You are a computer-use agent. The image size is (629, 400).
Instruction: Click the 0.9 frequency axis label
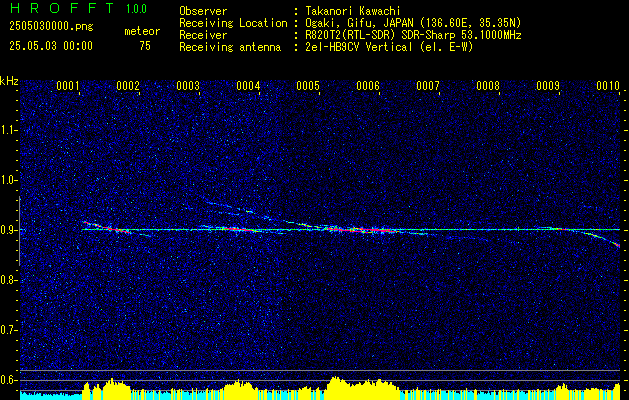click(7, 230)
